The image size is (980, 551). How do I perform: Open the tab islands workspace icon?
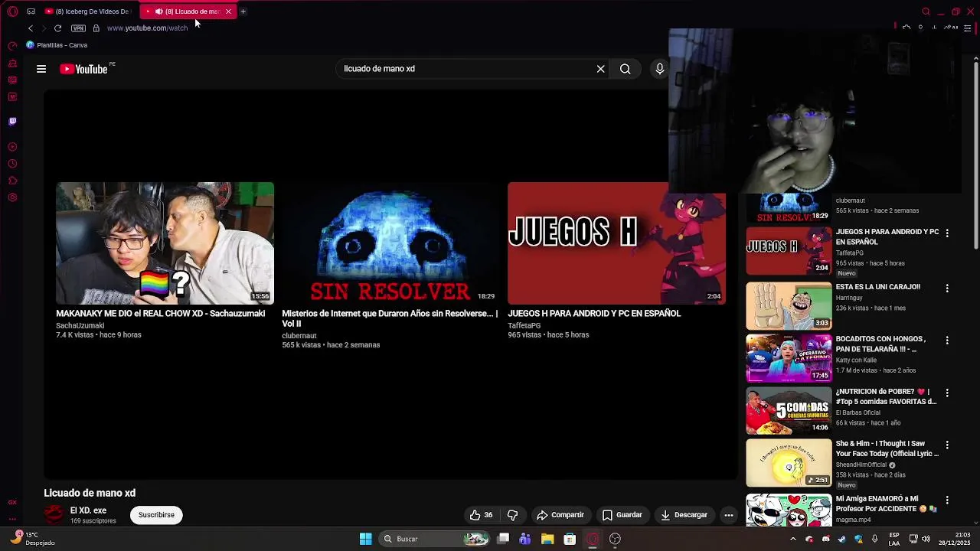pos(31,11)
